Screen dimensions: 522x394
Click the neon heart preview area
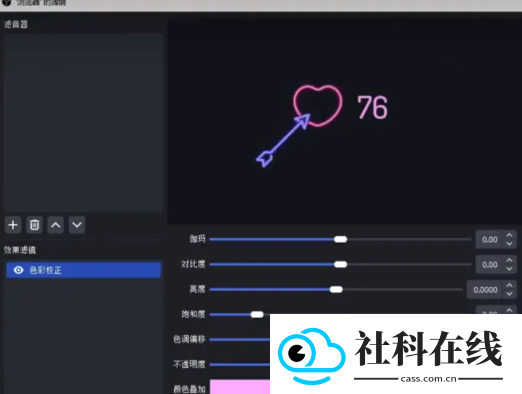[x=318, y=106]
